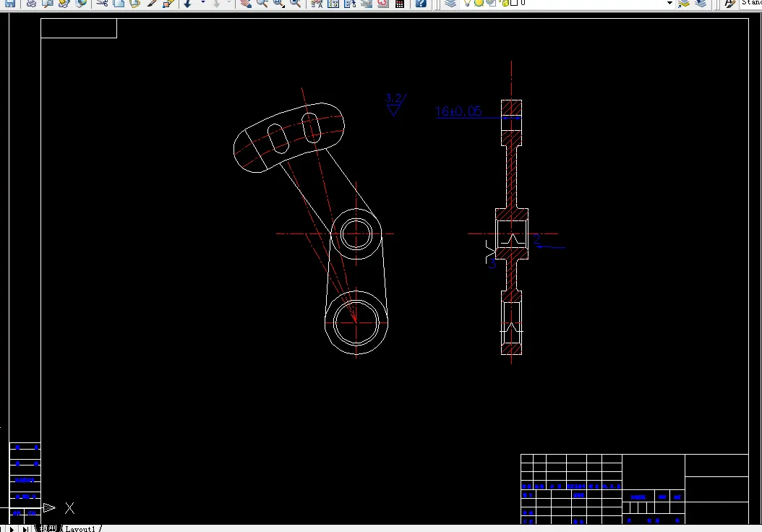The height and width of the screenshot is (532, 762).
Task: Toggle layer 0 viewport freeze icon
Action: (492, 3)
